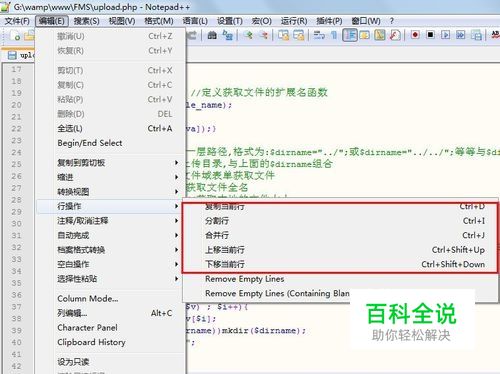Expand the highlighted 行操作 submenu
This screenshot has width=500, height=374.
coord(111,206)
